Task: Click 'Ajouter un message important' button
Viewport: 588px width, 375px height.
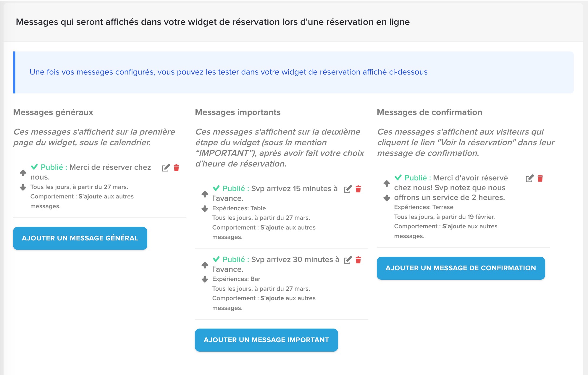Action: (266, 340)
